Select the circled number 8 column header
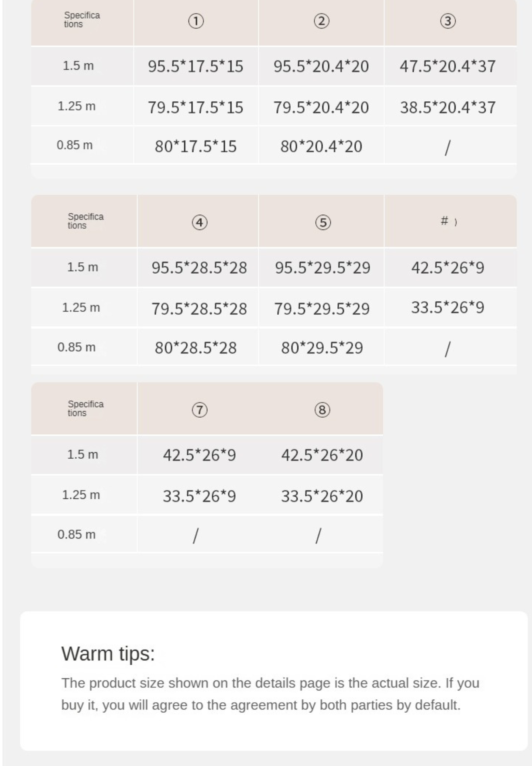Viewport: 532px width, 766px height. point(322,410)
